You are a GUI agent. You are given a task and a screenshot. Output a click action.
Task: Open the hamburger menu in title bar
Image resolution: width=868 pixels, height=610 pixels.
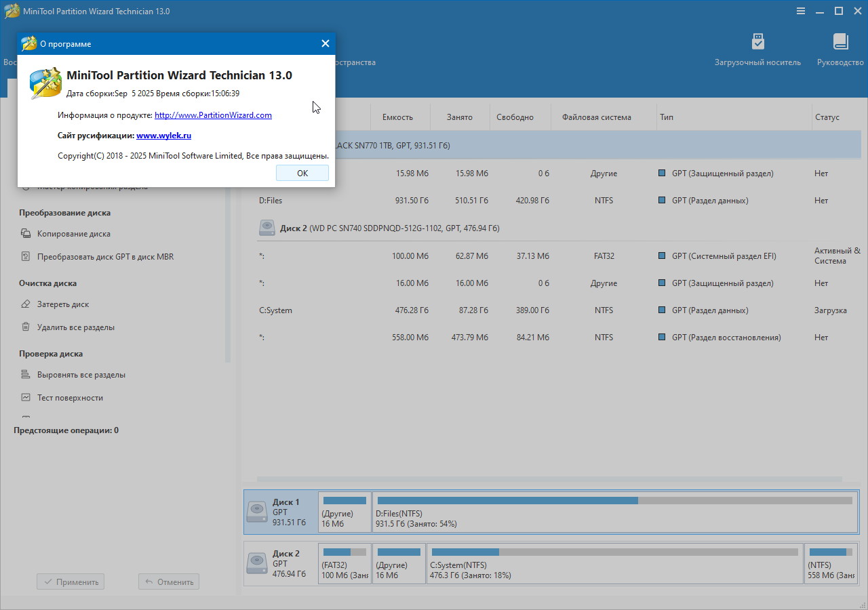pyautogui.click(x=801, y=11)
